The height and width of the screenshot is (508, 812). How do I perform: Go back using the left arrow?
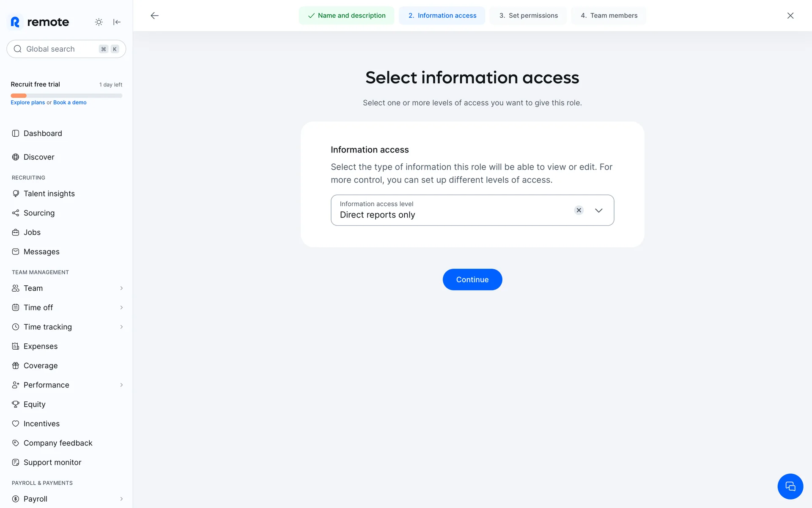[x=155, y=16]
